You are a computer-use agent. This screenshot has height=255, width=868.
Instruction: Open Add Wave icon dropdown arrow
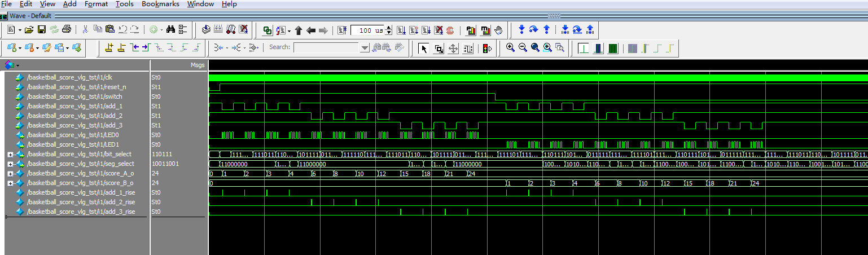(x=20, y=47)
